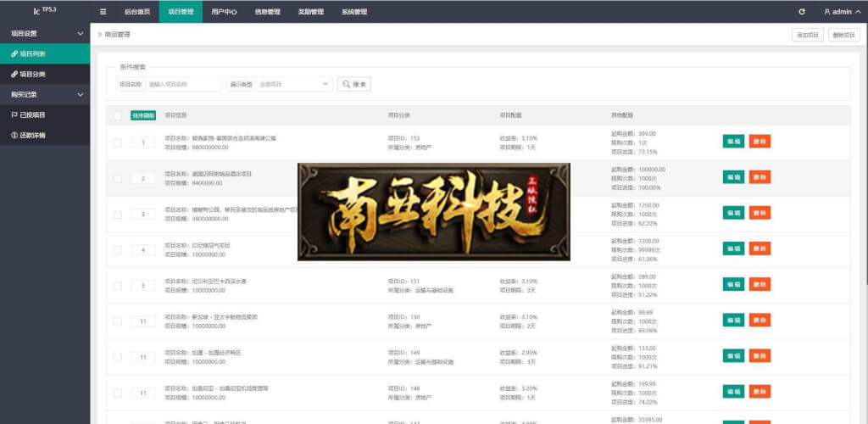Viewport: 868px width, 424px height.
Task: Check the row with sort number 4
Action: 117,250
